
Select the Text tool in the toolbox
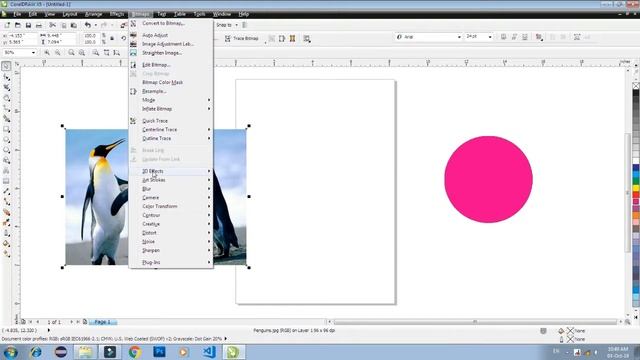[x=6, y=171]
